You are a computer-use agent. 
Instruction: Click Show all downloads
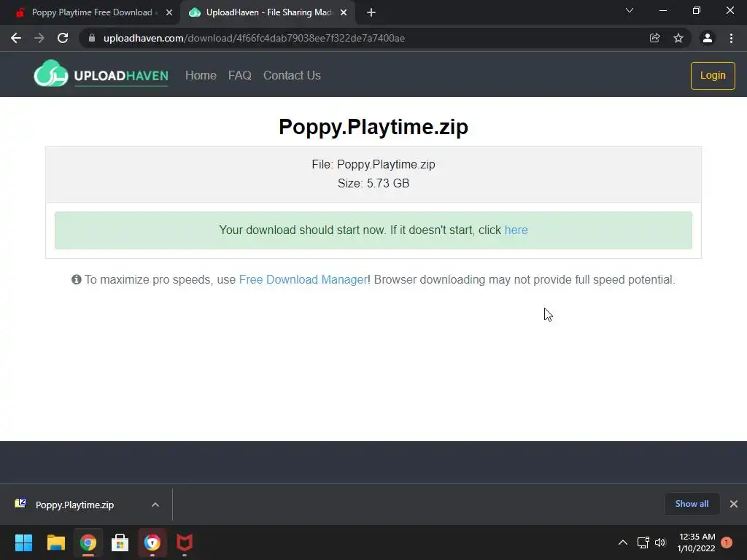point(692,504)
